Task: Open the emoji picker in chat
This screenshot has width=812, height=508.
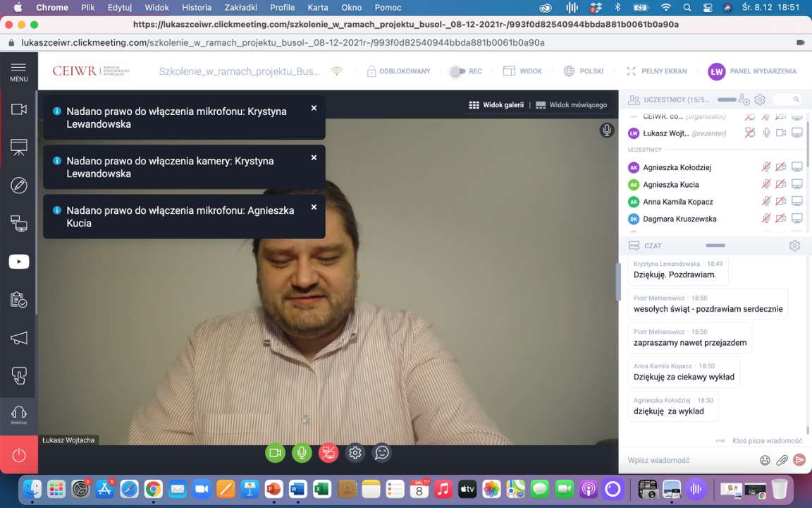Action: tap(765, 460)
